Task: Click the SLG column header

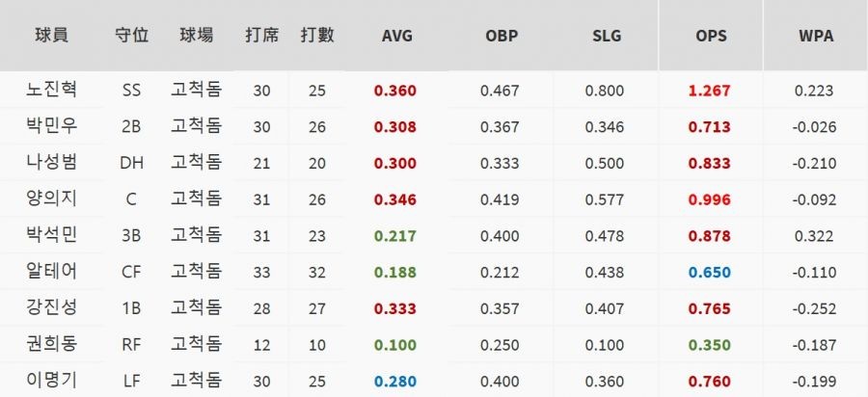Action: click(606, 36)
